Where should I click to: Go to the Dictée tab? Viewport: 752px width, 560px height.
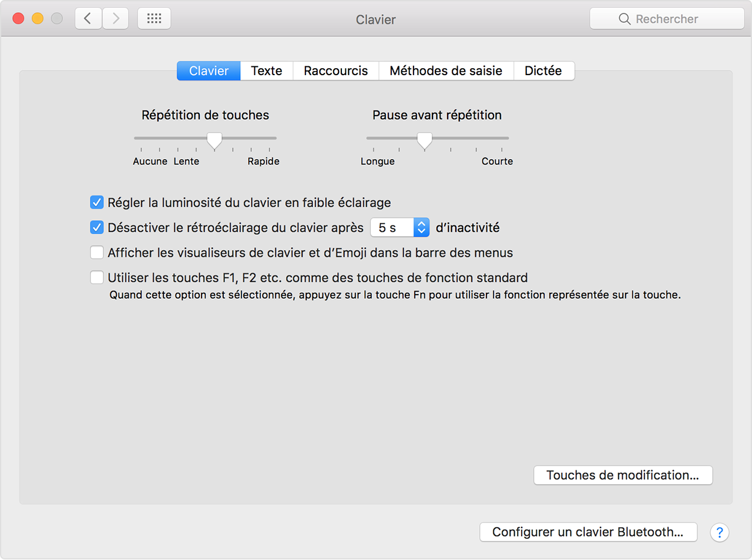[x=543, y=71]
